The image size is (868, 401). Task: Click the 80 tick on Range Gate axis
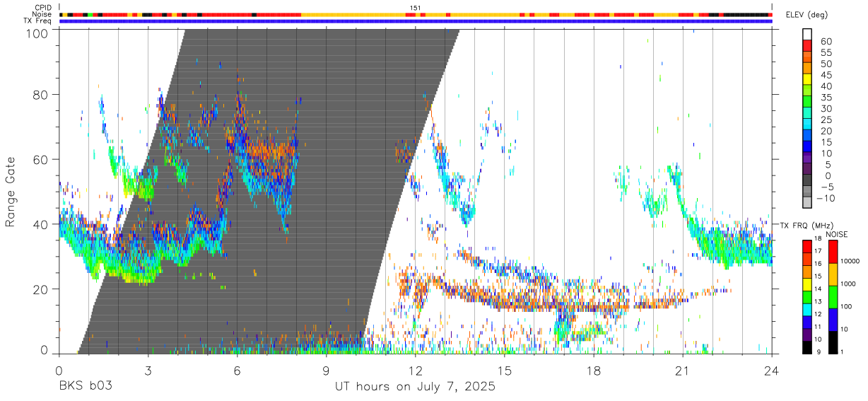41,95
